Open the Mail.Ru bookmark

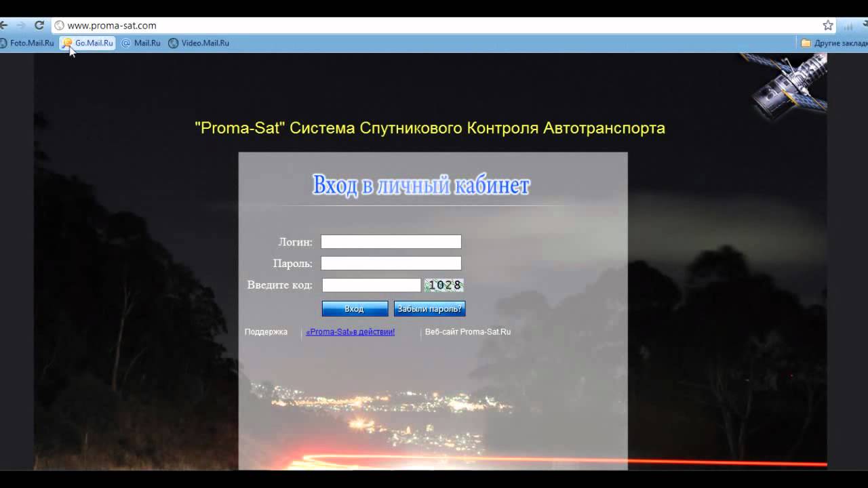141,43
